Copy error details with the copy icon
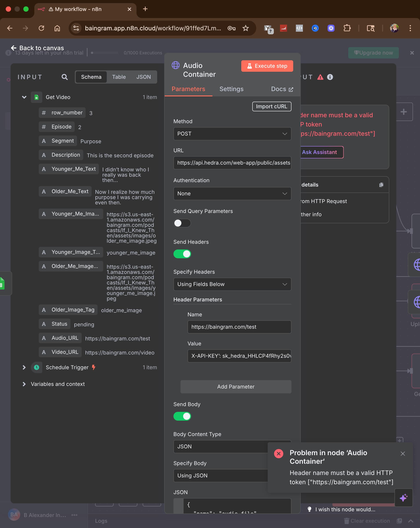 (381, 185)
